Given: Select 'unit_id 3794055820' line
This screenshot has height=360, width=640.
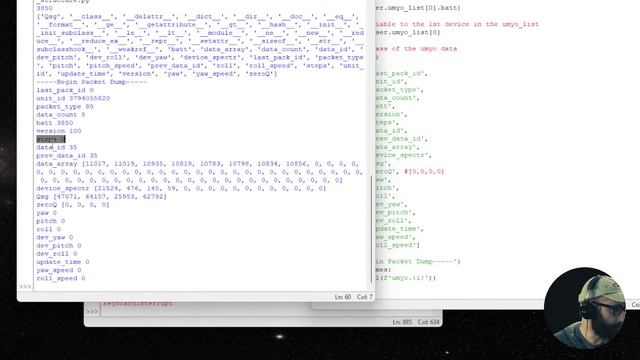Looking at the screenshot, I should point(73,98).
